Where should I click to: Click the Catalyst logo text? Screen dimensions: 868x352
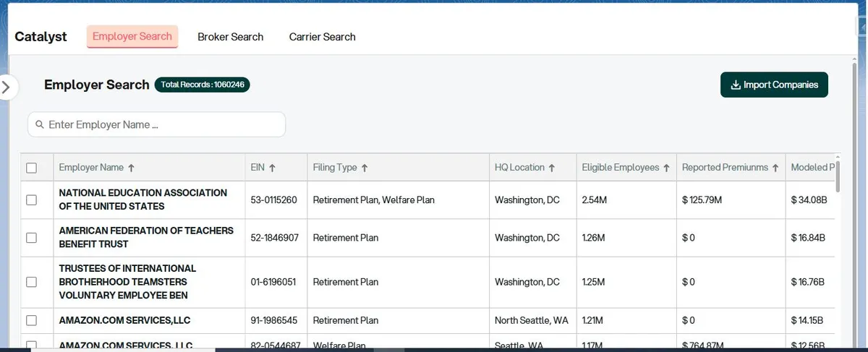(41, 37)
